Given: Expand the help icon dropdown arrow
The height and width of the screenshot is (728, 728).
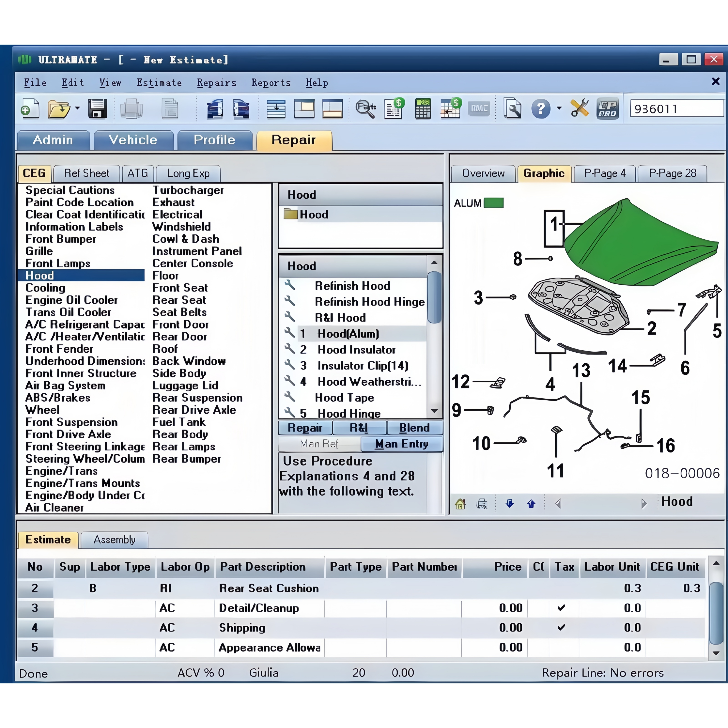Looking at the screenshot, I should (x=559, y=108).
